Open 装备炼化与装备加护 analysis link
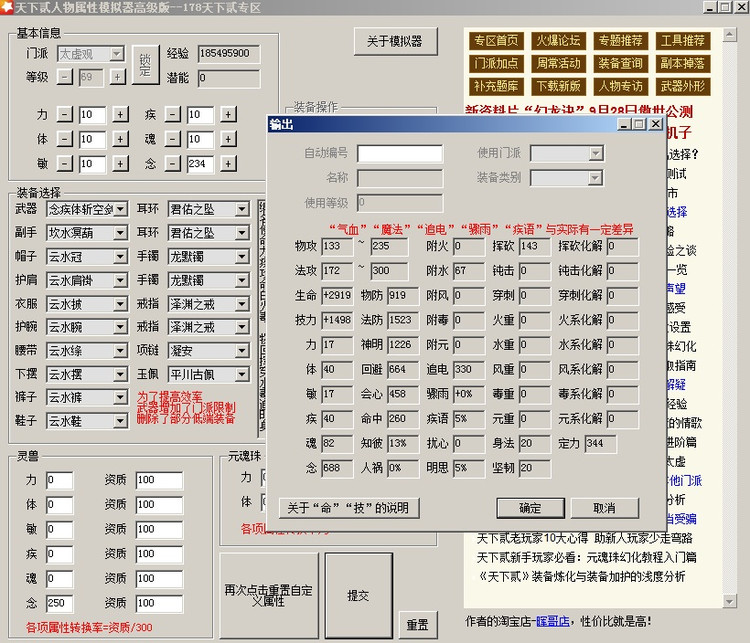Image resolution: width=750 pixels, height=643 pixels. (582, 576)
